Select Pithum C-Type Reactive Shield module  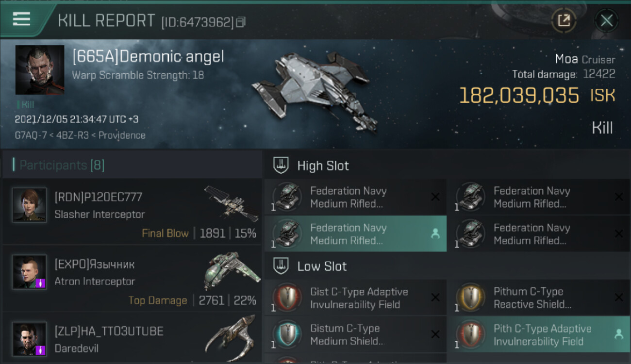(539, 298)
